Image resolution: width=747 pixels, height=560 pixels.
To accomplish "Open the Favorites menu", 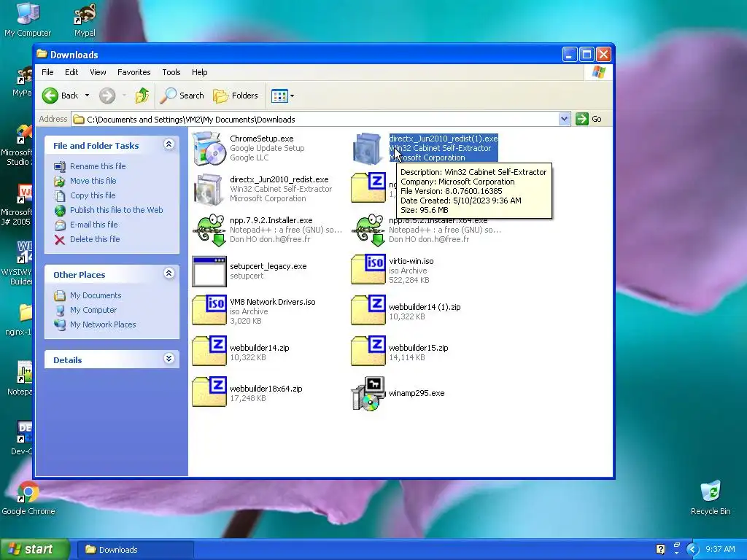I will pos(134,72).
